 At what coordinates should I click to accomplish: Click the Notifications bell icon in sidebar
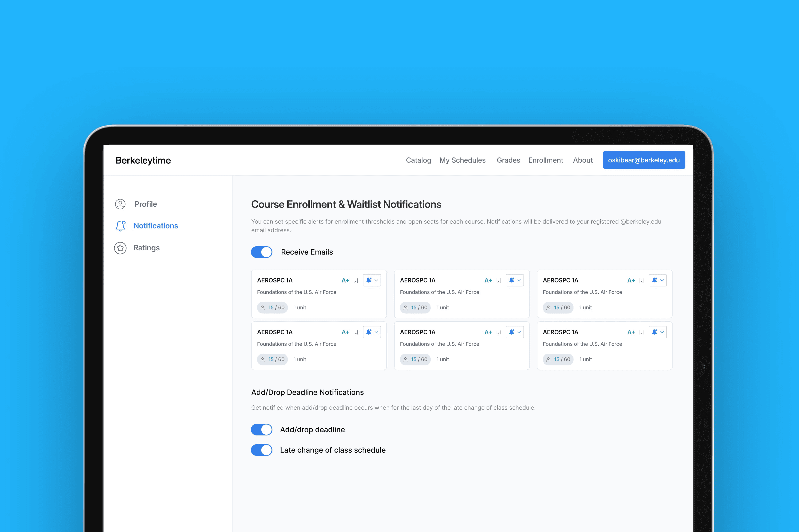(x=121, y=226)
